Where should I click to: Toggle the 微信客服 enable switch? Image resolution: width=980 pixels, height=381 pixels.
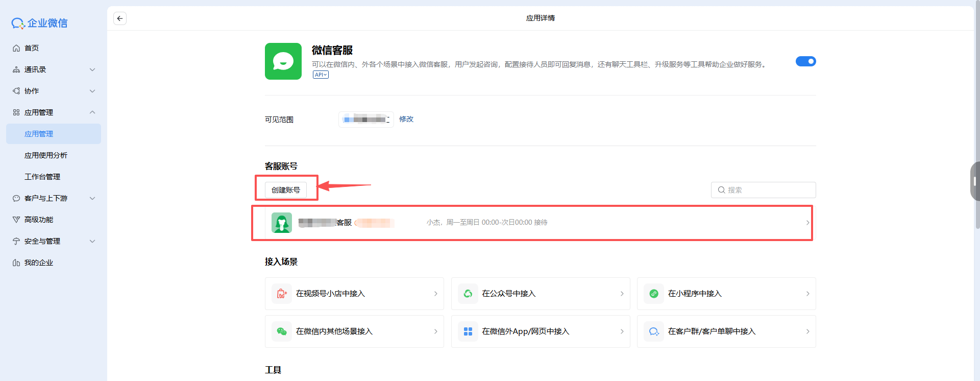[x=806, y=61]
